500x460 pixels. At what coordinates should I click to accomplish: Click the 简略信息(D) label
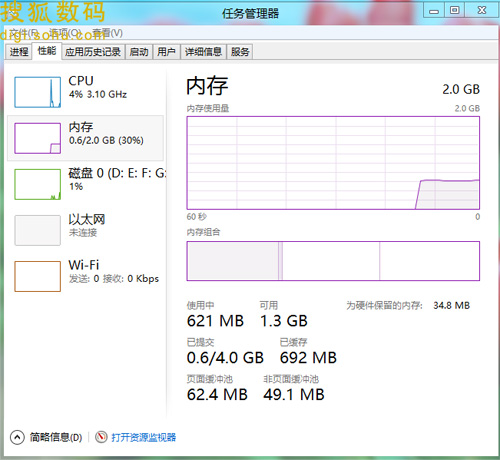[x=56, y=437]
